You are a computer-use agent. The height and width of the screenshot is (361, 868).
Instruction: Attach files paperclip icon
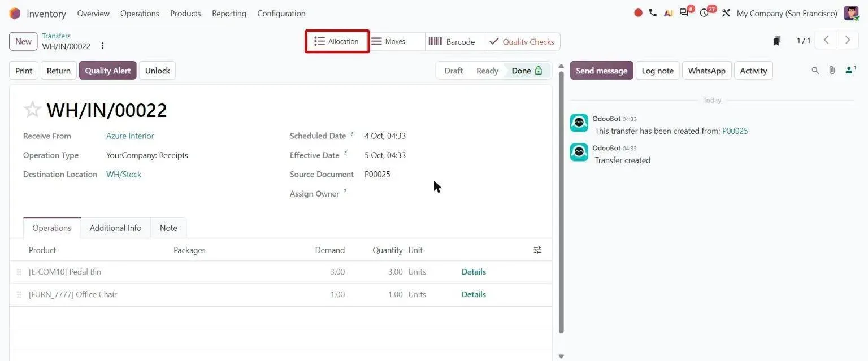pos(832,71)
